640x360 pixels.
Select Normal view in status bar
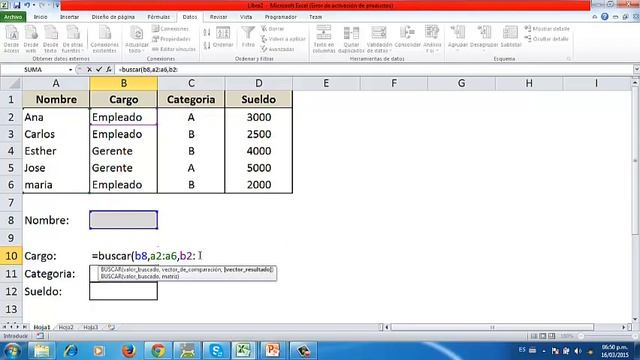pos(533,336)
